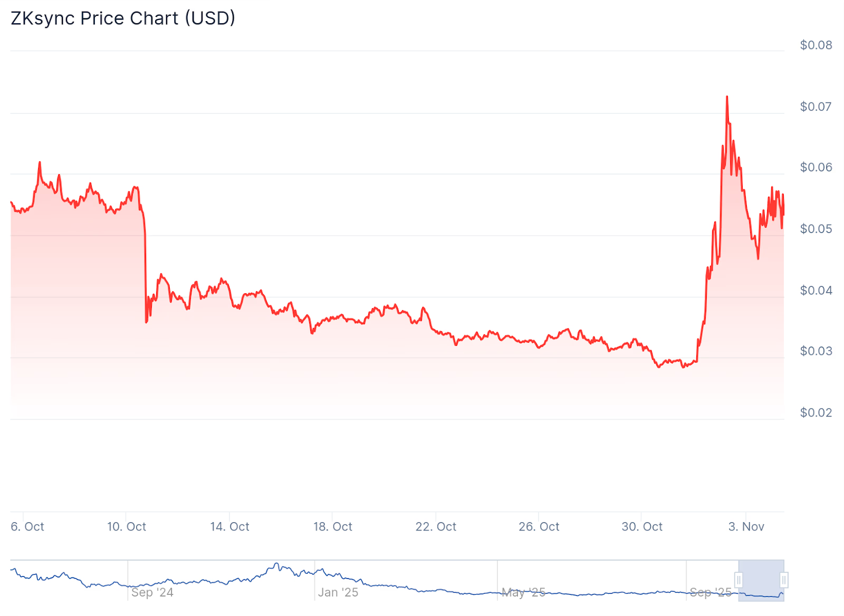This screenshot has height=616, width=844.
Task: Click the Sep '24 label in navigator
Action: (152, 592)
